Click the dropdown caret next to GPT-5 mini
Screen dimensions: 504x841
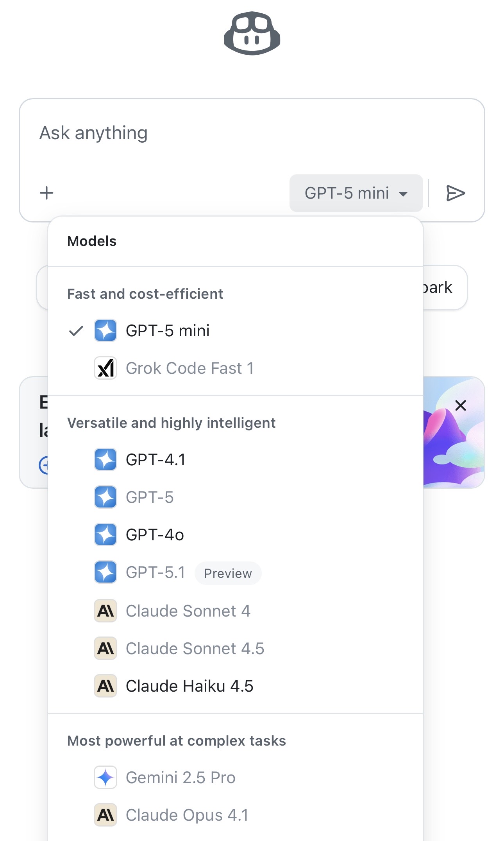pyautogui.click(x=403, y=194)
